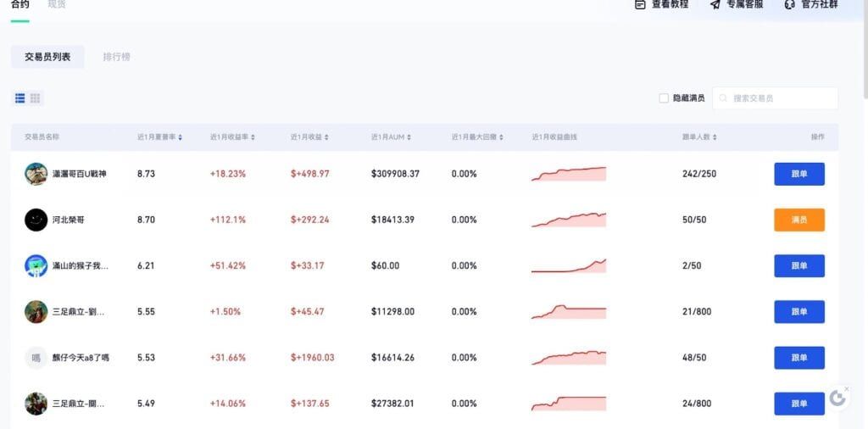Switch to the 现货 tab
868x429 pixels.
(x=58, y=4)
